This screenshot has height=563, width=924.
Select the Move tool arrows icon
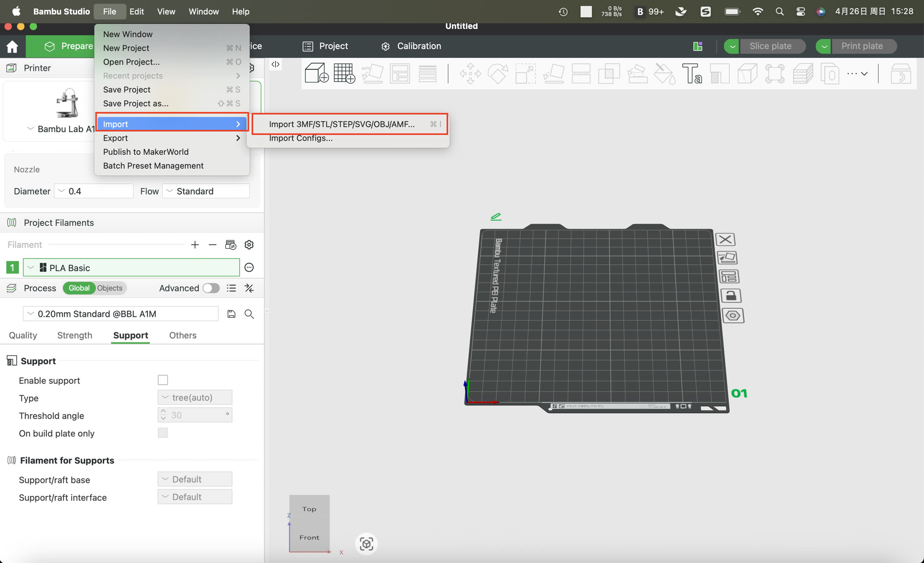(470, 73)
